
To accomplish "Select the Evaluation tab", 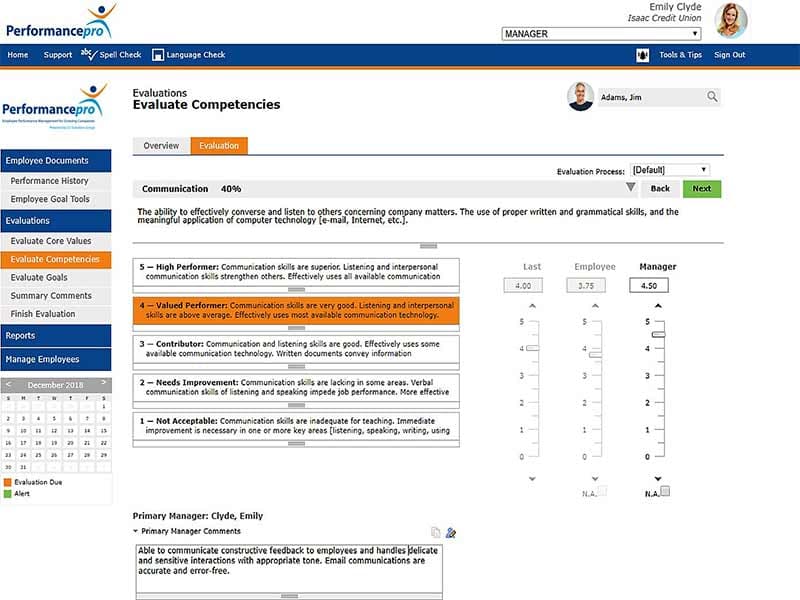I will pyautogui.click(x=219, y=145).
